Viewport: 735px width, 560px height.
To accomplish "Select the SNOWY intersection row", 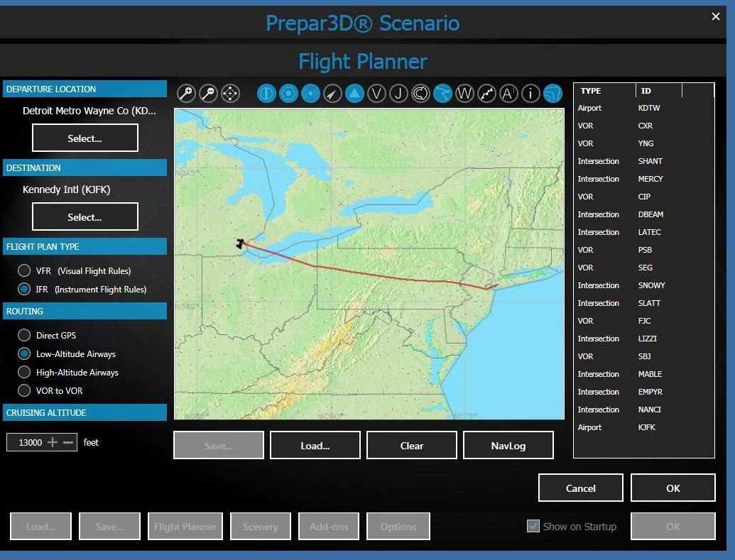I will [643, 285].
